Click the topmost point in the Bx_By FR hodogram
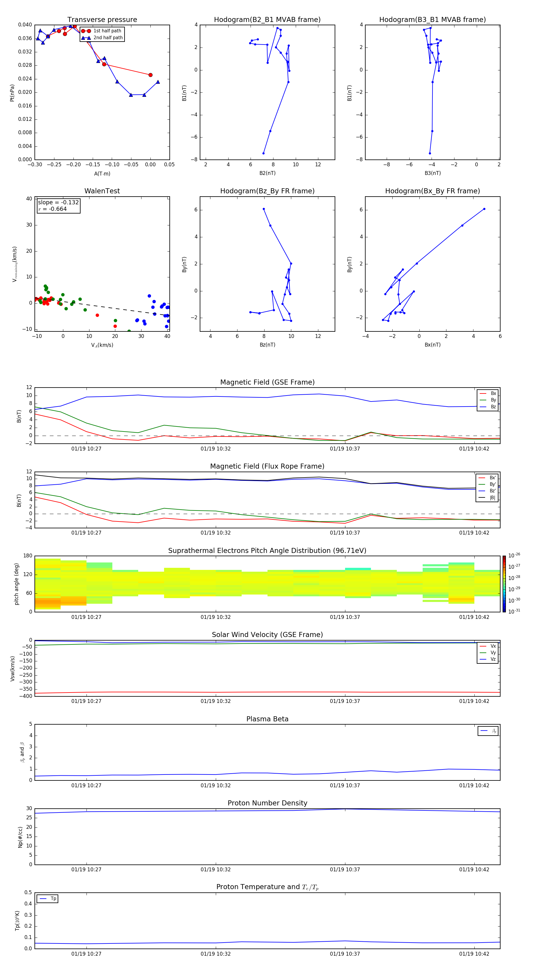Viewport: 535px width, 980px height. click(x=484, y=209)
